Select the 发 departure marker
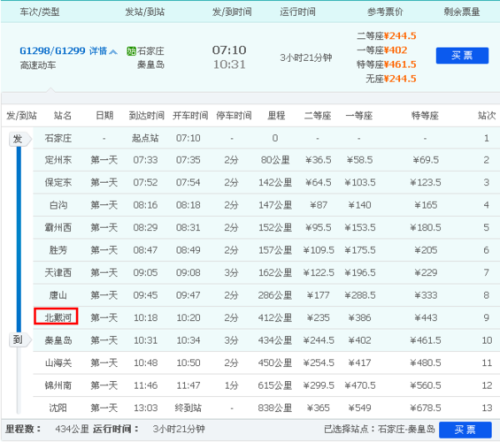Screen dimensions: 500x442 [19, 139]
